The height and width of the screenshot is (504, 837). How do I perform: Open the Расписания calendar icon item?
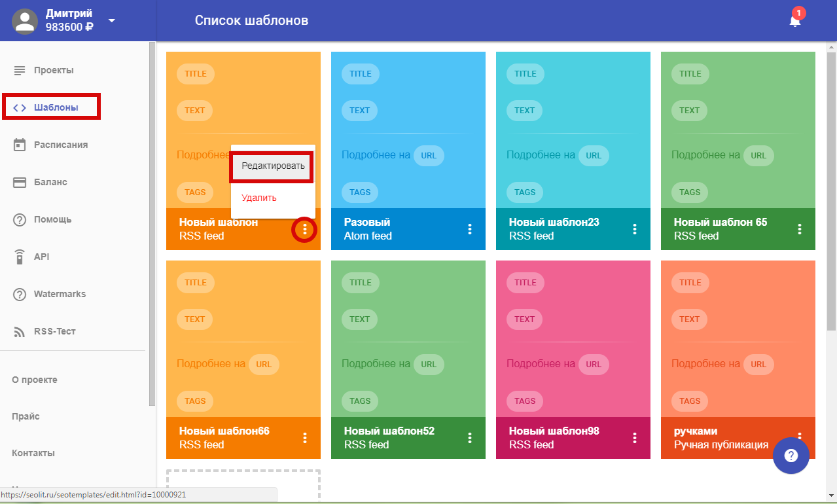coord(20,145)
